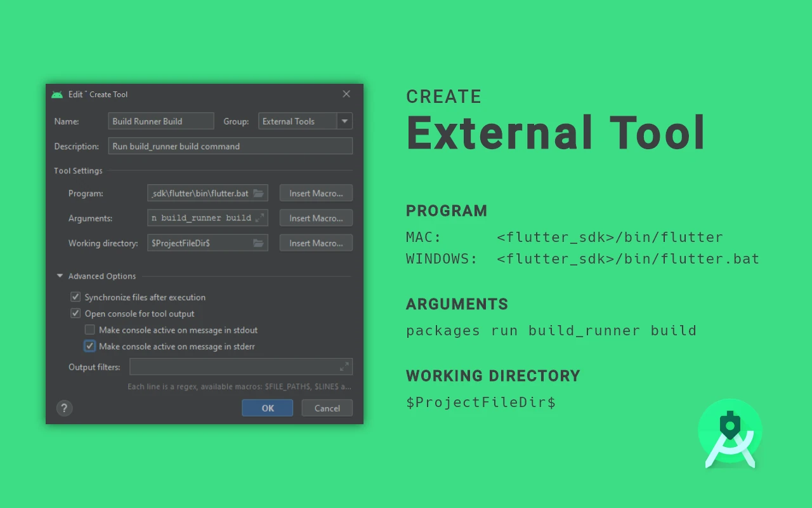812x508 pixels.
Task: Click Insert Macro next to Working directory
Action: (x=315, y=243)
